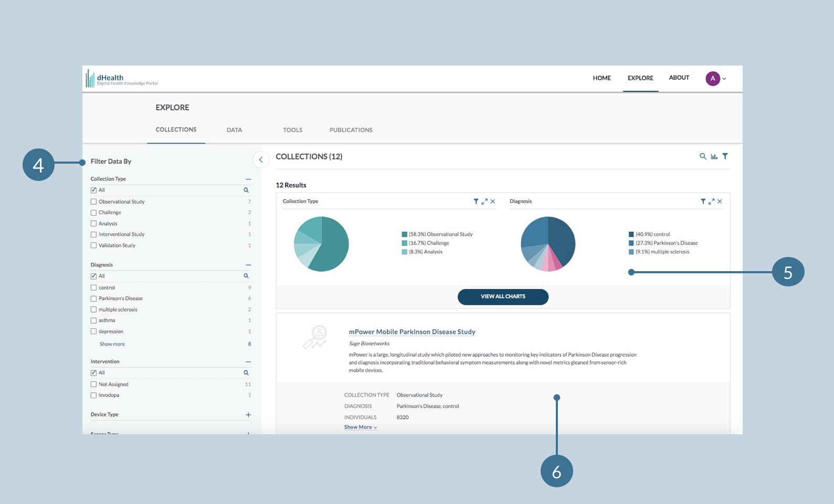Go to the About page
The height and width of the screenshot is (504, 834).
[x=679, y=78]
